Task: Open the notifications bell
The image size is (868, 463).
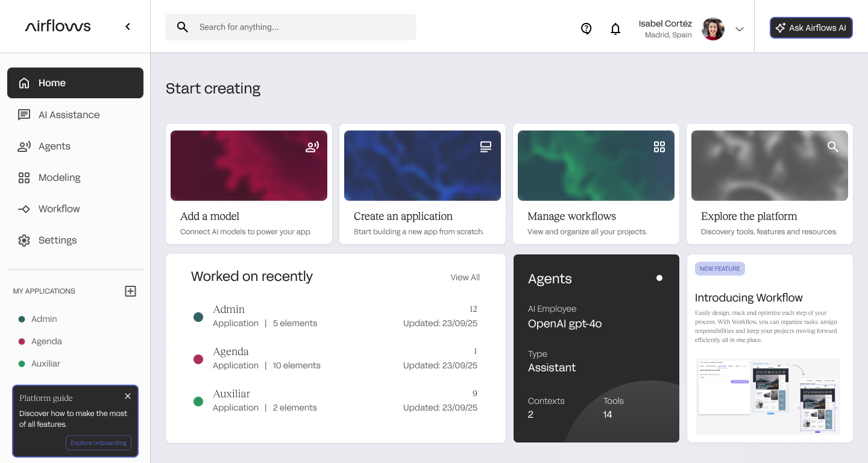Action: click(615, 28)
